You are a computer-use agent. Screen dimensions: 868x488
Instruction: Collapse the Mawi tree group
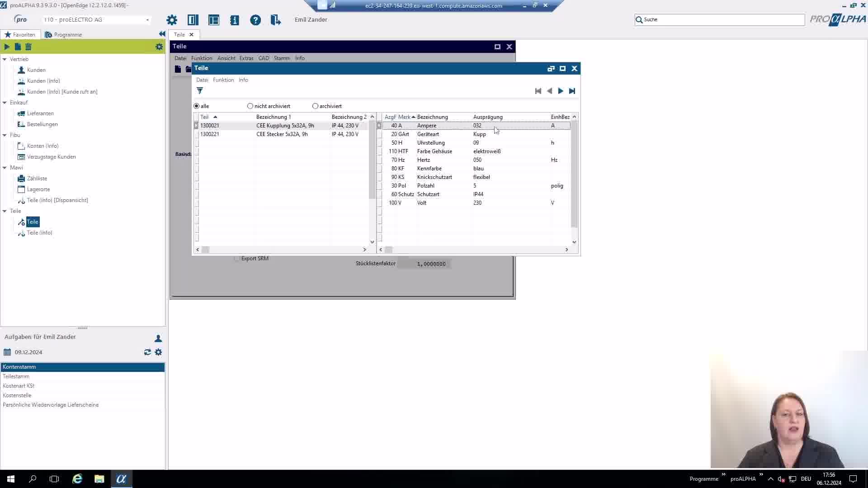click(x=5, y=168)
